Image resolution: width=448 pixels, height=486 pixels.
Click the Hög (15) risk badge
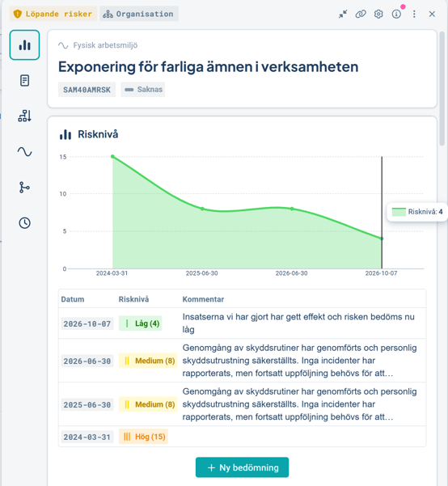click(x=143, y=437)
